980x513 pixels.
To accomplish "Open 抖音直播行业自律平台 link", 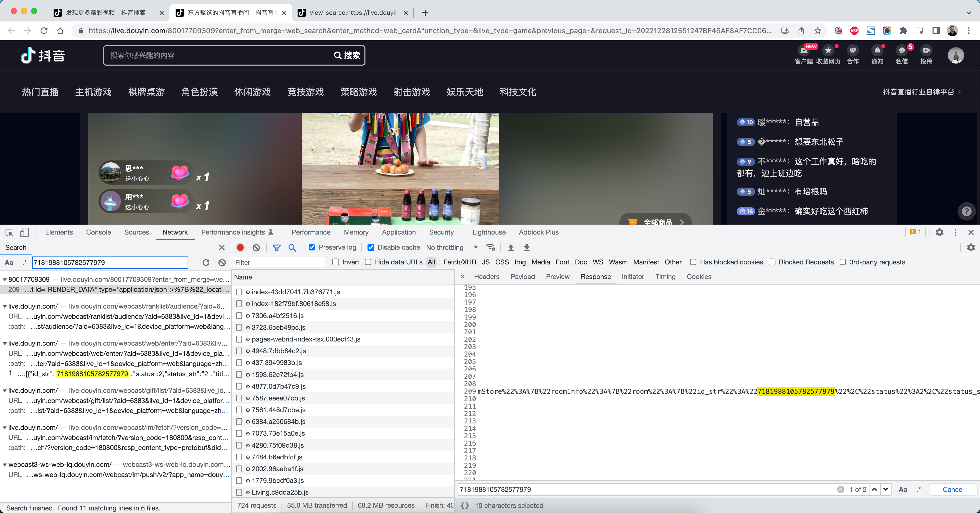I will point(922,92).
